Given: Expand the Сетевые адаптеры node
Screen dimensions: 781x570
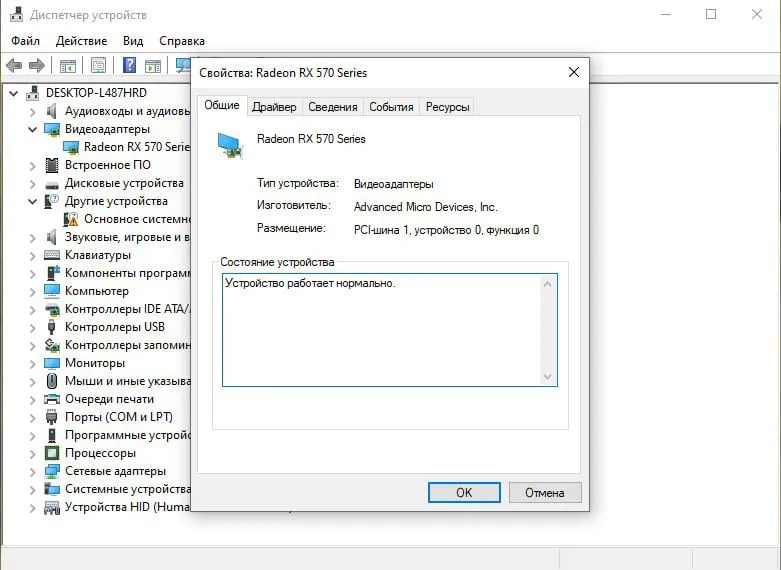Looking at the screenshot, I should 32,471.
